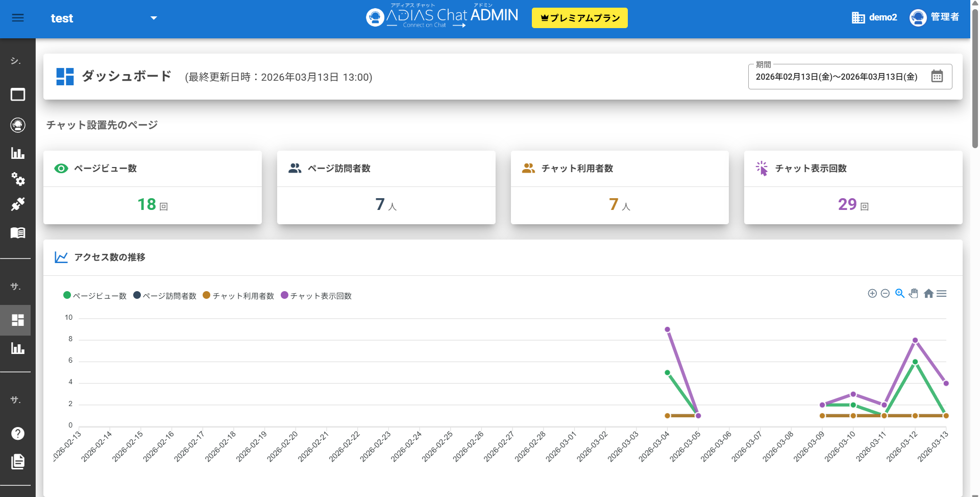Image resolution: width=980 pixels, height=497 pixels.
Task: Click the eye icon on ページビュー数 card
Action: point(61,169)
